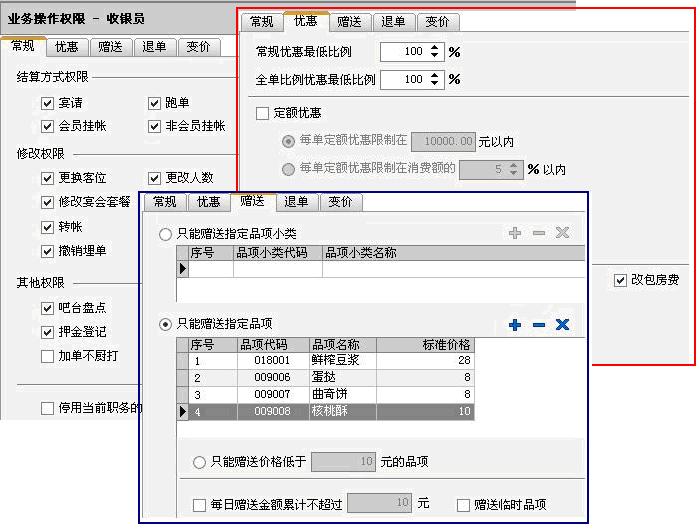The width and height of the screenshot is (700, 530).
Task: Enable the 加单不厨打 checkbox
Action: click(x=48, y=356)
